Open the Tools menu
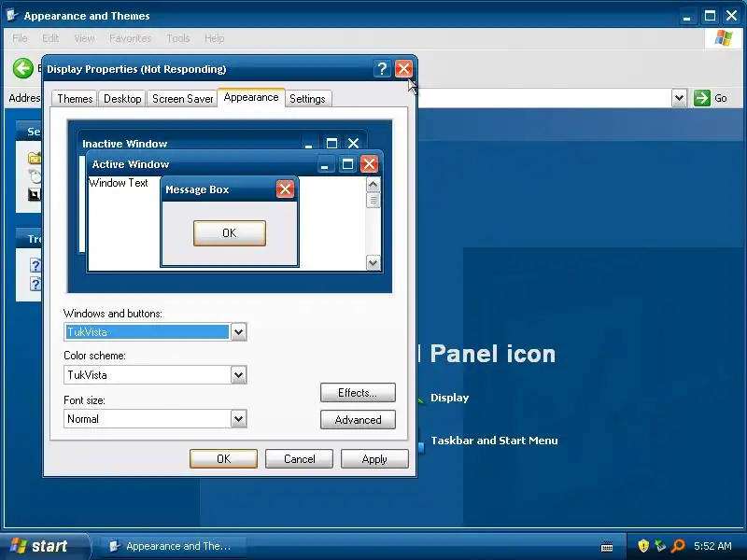Image resolution: width=747 pixels, height=560 pixels. (x=178, y=38)
